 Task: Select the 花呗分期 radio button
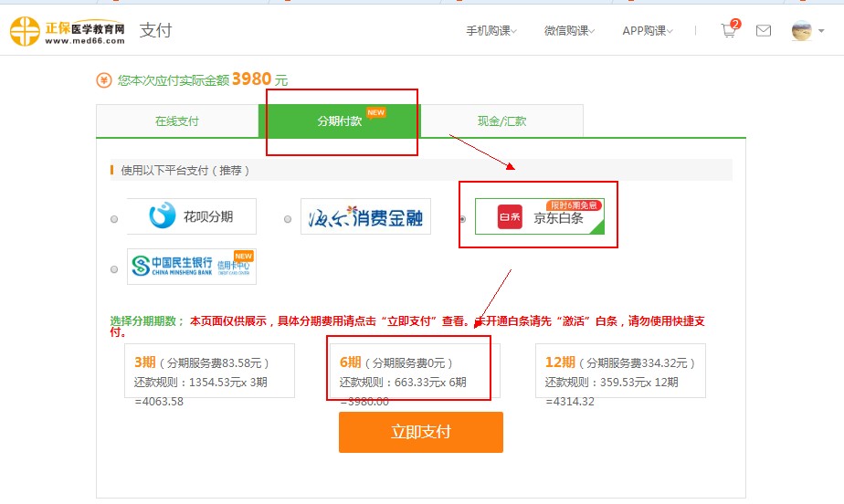click(x=114, y=219)
